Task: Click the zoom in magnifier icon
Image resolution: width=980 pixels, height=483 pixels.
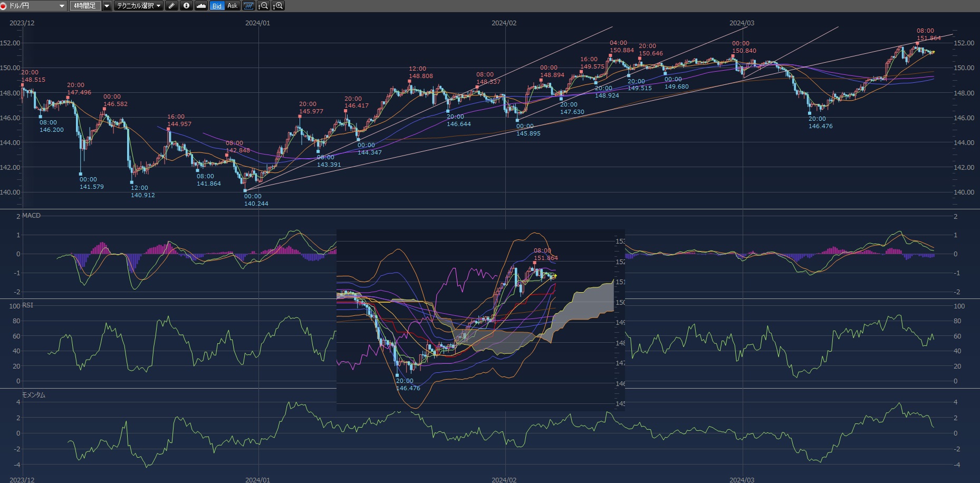Action: [x=278, y=6]
